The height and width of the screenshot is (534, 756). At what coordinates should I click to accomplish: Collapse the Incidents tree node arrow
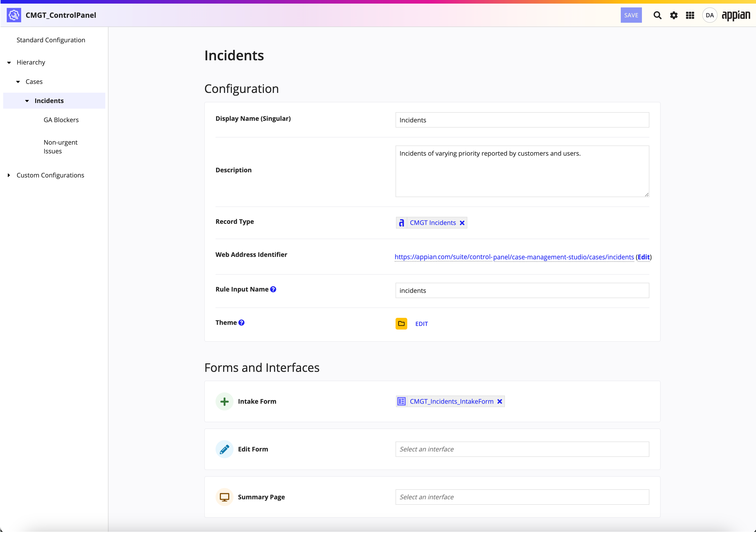27,101
